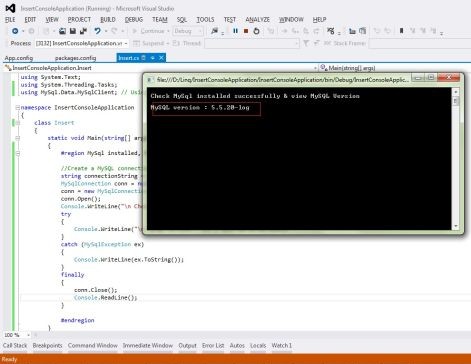Click the console window vertical scrollbar
Image resolution: width=471 pixels, height=364 pixels.
point(456,159)
